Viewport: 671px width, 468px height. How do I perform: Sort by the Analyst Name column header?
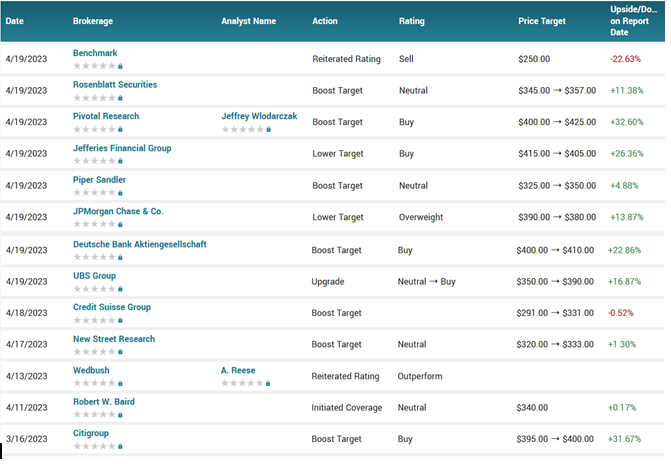[x=249, y=21]
